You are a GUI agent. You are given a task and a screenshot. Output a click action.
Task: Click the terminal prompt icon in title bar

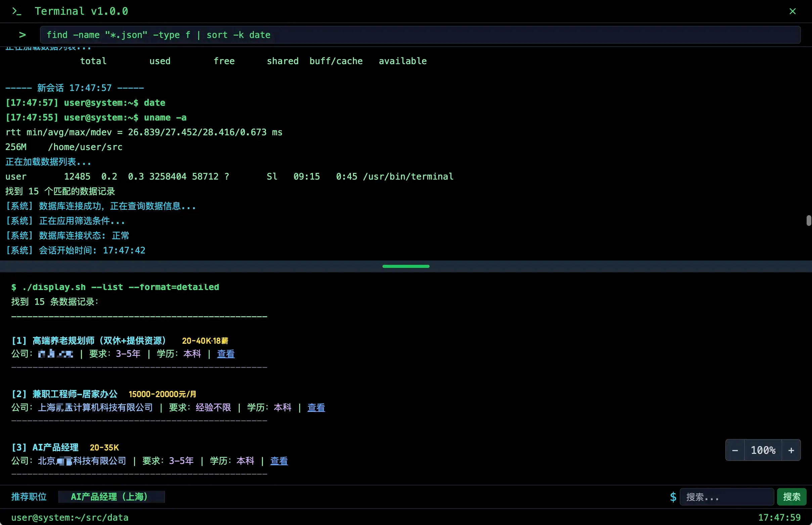point(16,11)
